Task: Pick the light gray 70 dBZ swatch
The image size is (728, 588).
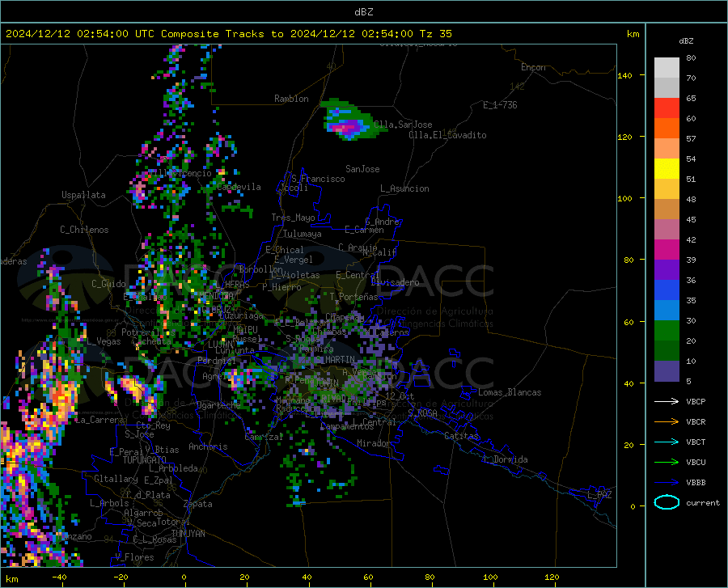Action: coord(667,68)
